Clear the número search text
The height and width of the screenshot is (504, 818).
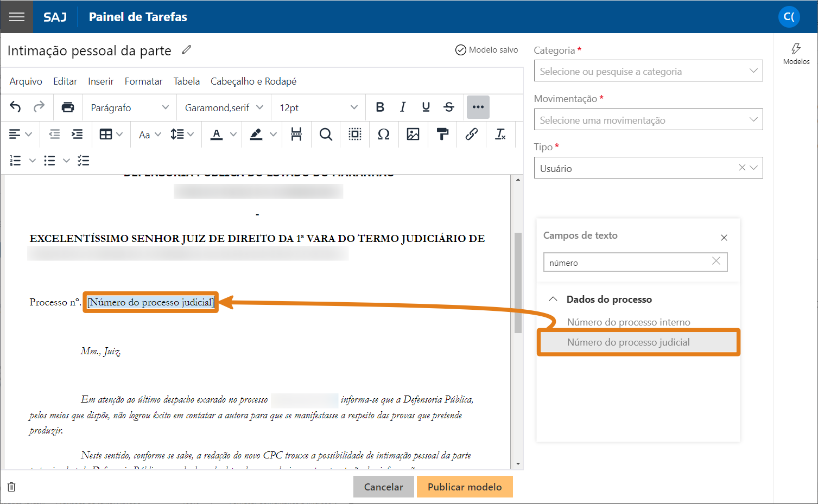[x=716, y=261]
